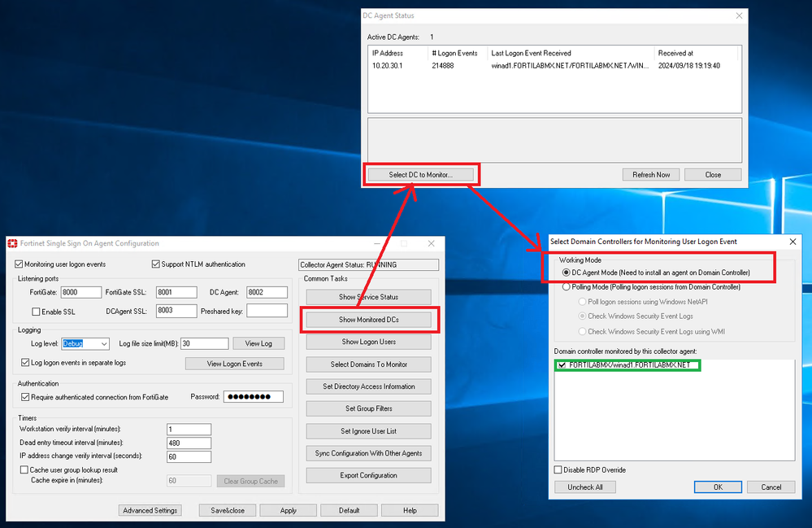Viewport: 812px width, 528px height.
Task: Click Refresh Now in DC Agent Status
Action: click(x=651, y=175)
